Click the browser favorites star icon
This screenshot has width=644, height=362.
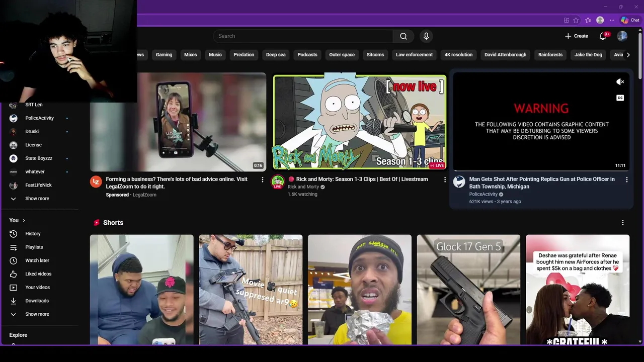coord(576,20)
